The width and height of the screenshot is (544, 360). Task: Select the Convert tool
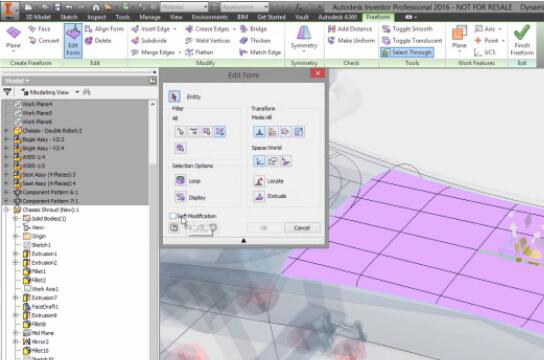coord(44,41)
